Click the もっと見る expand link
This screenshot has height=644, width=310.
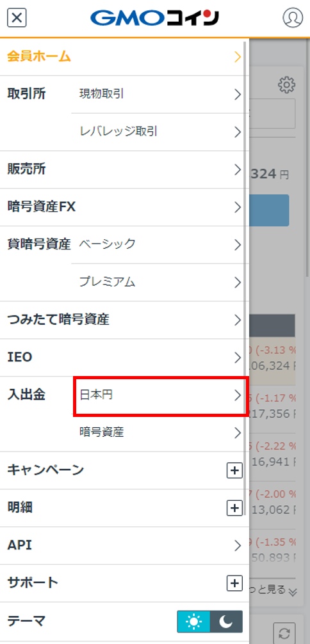click(x=273, y=590)
